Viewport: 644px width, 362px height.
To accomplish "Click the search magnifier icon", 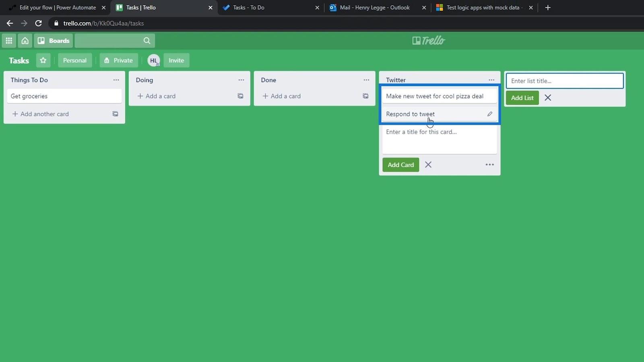I will 147,41.
